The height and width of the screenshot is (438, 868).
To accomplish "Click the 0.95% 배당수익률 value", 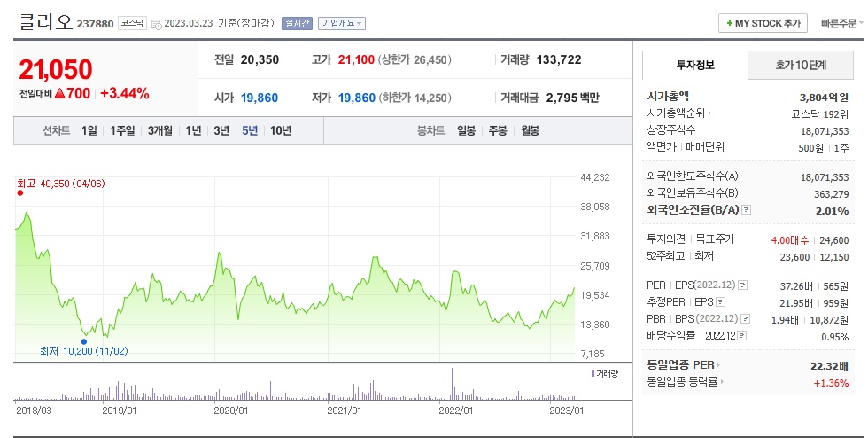I will (834, 337).
